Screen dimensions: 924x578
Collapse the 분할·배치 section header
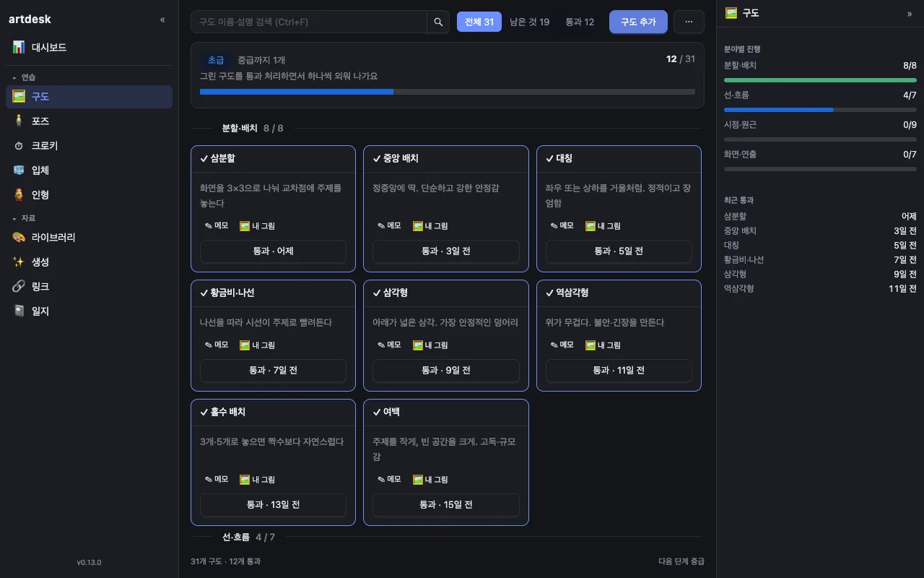446,129
